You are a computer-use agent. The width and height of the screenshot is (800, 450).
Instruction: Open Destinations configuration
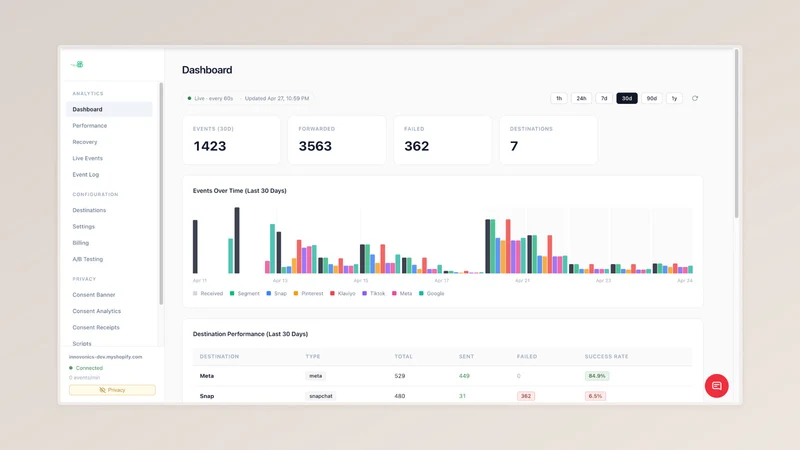pos(89,210)
